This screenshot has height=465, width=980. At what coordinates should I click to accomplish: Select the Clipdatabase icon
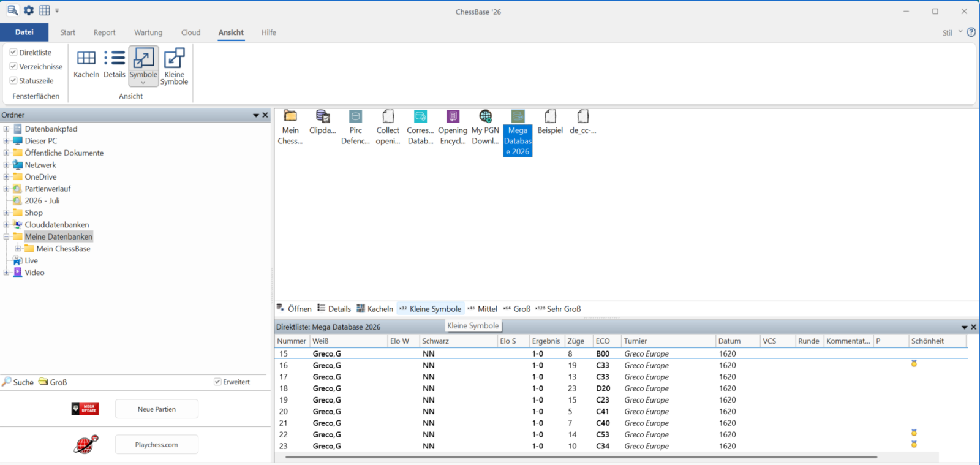coord(323,122)
